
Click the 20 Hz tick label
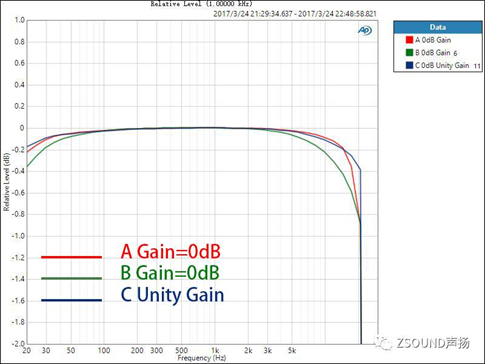pos(26,351)
